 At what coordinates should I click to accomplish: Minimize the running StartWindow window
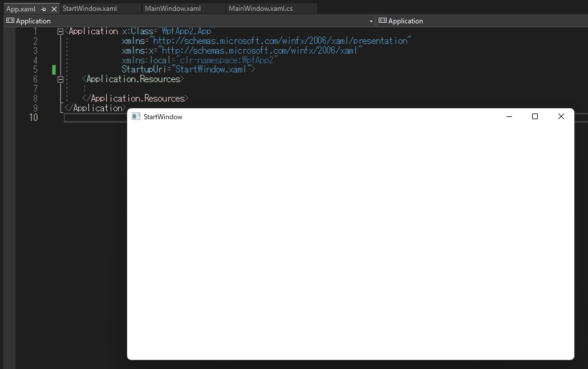coord(509,116)
